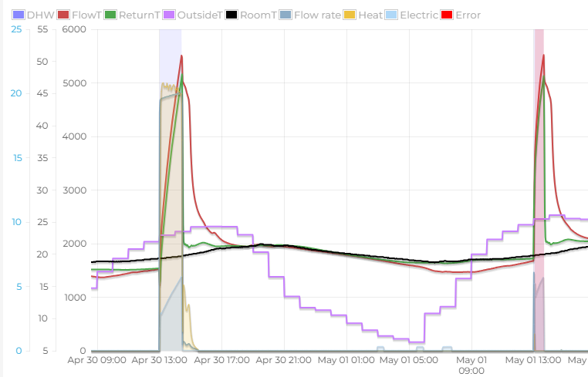Click the May 01 05:00 axis label
This screenshot has height=377, width=588.
409,360
